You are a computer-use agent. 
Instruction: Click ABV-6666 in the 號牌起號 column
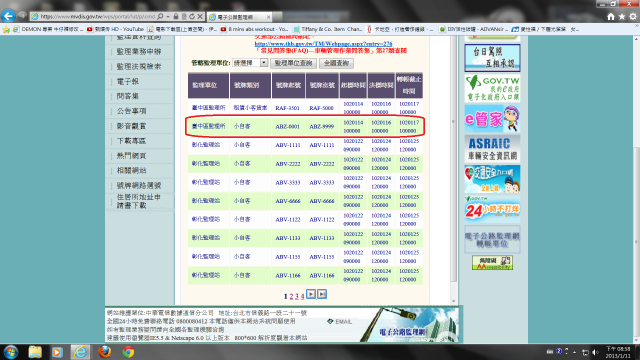(x=288, y=201)
